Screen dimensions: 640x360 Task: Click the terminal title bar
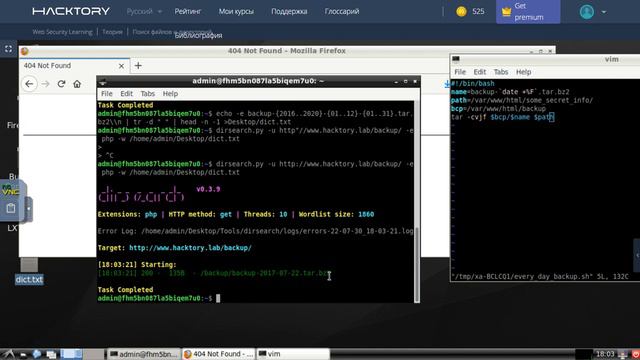[258, 81]
